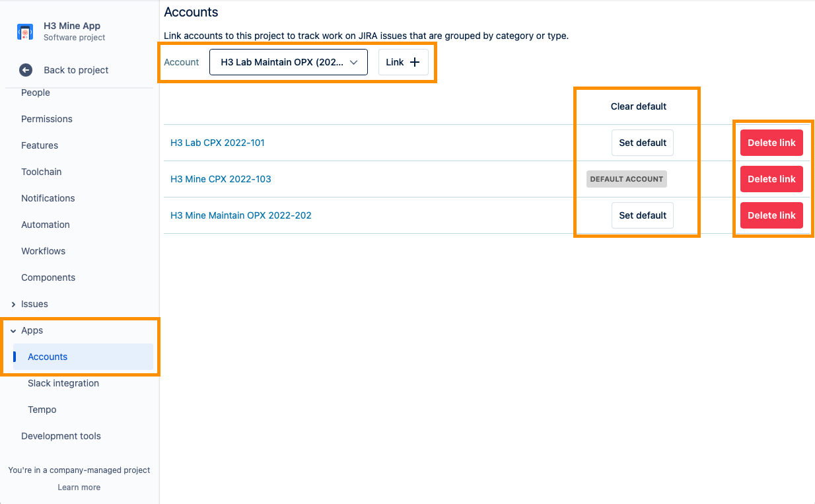
Task: Open H3 Mine CPX 2022-103 account link
Action: pyautogui.click(x=221, y=179)
